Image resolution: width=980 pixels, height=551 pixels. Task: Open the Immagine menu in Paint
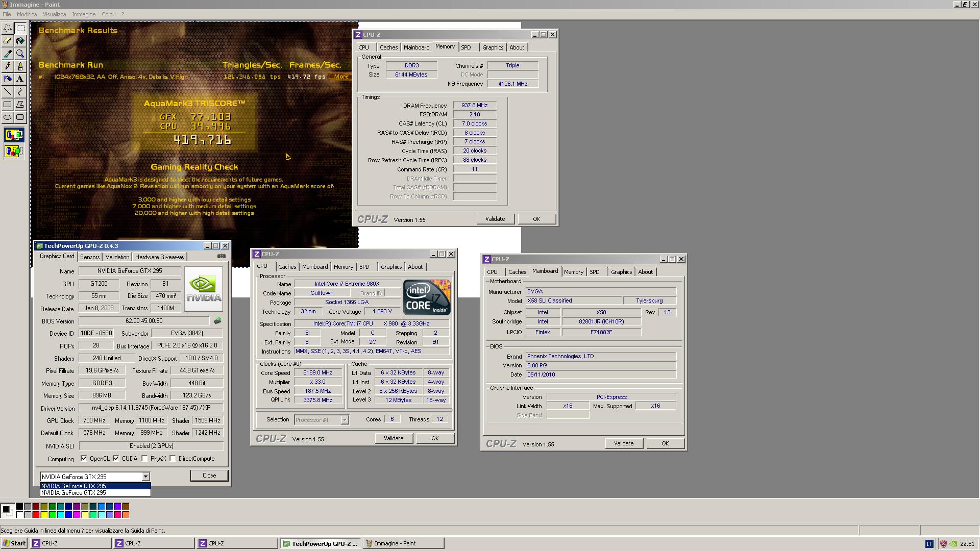[x=84, y=14]
